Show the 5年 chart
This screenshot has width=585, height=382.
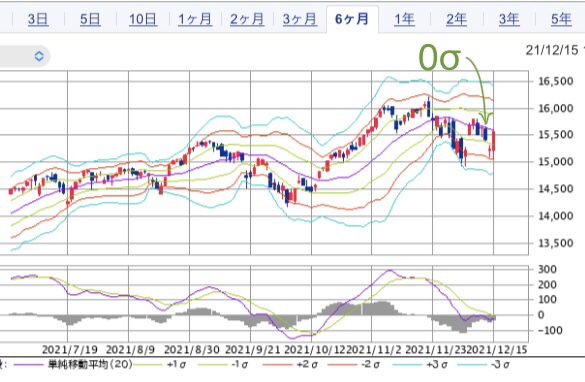pyautogui.click(x=561, y=19)
